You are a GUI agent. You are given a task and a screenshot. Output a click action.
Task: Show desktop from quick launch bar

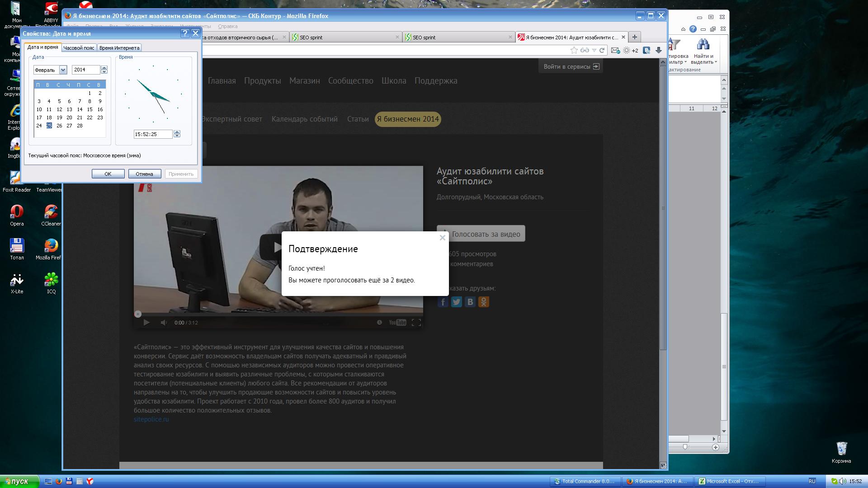click(48, 481)
